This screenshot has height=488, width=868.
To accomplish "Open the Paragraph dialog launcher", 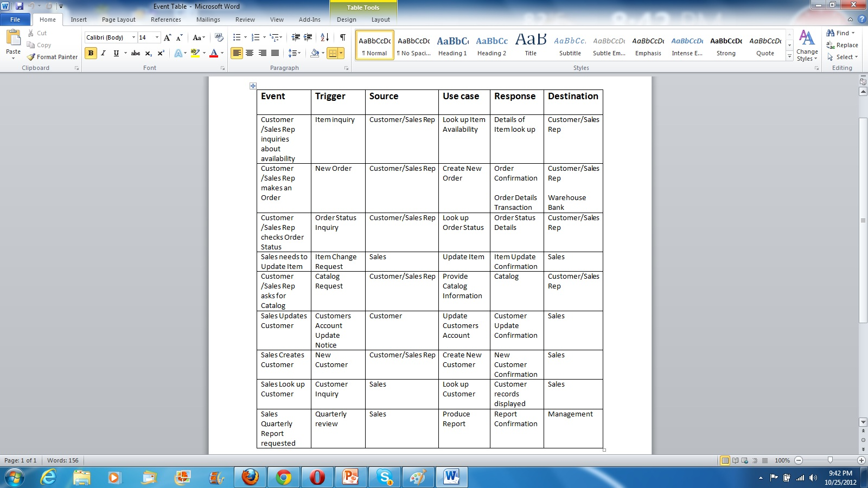I will (x=346, y=68).
